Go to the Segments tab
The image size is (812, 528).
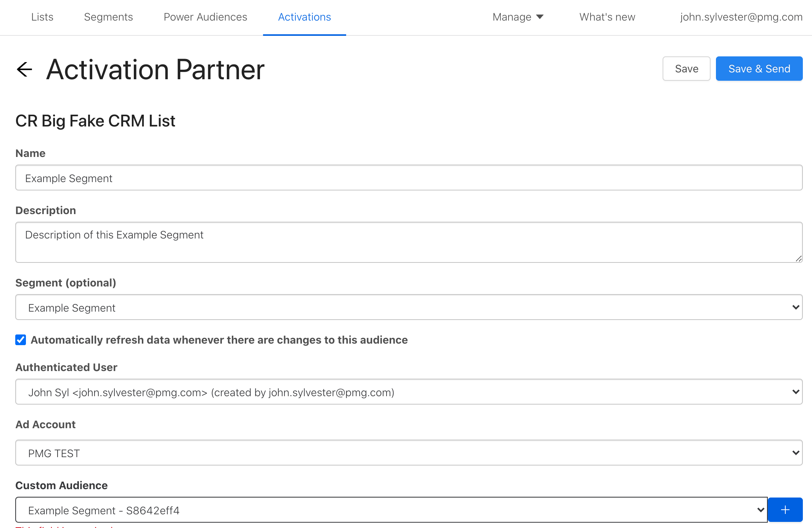[x=108, y=17]
